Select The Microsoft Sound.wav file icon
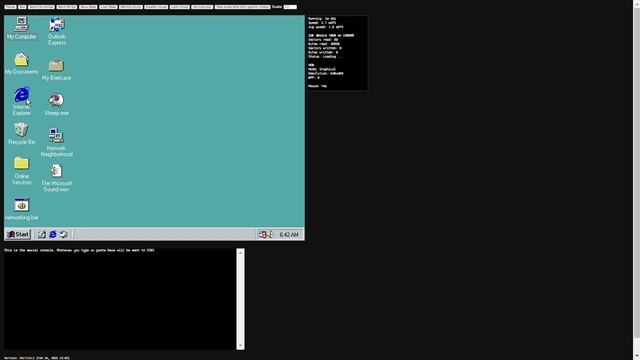 [56, 178]
